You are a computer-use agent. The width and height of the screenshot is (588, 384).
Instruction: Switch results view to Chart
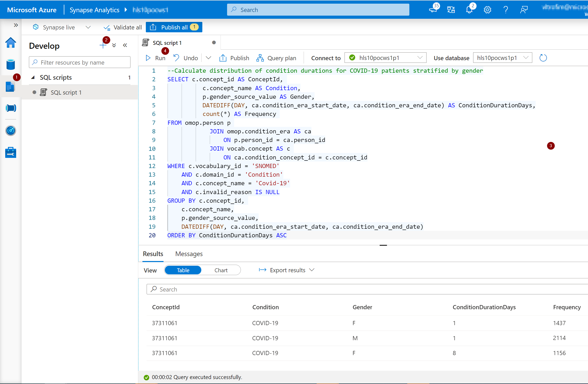(221, 270)
